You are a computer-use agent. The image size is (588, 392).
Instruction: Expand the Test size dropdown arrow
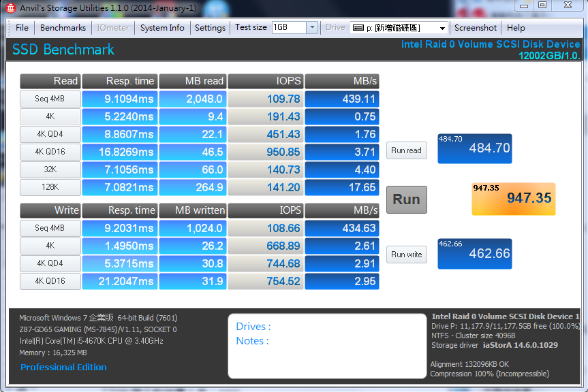[312, 27]
